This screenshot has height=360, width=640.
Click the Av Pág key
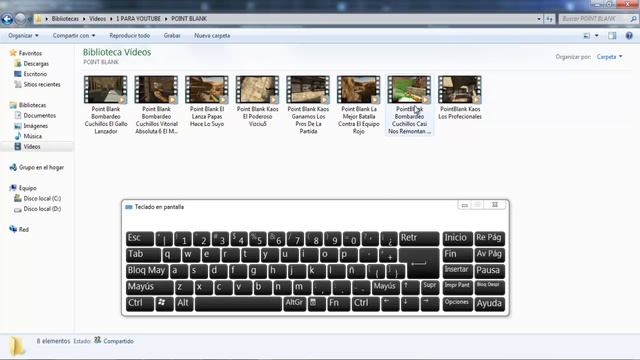point(489,255)
